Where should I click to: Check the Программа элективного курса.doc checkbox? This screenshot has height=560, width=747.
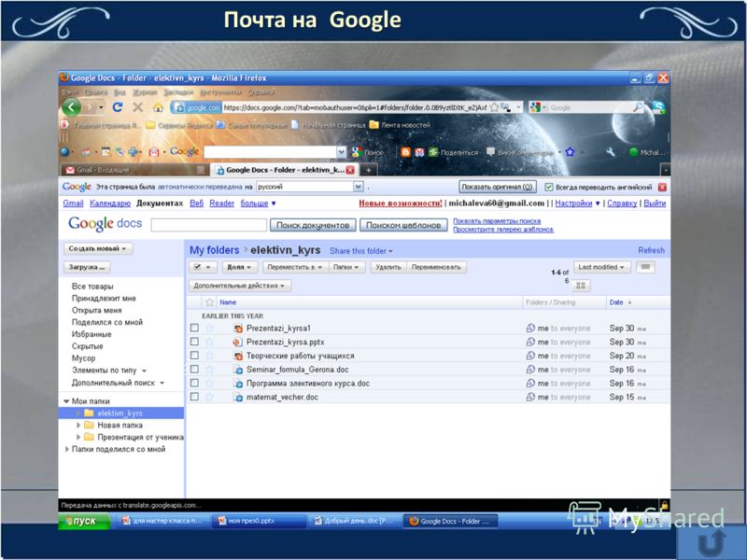[194, 383]
